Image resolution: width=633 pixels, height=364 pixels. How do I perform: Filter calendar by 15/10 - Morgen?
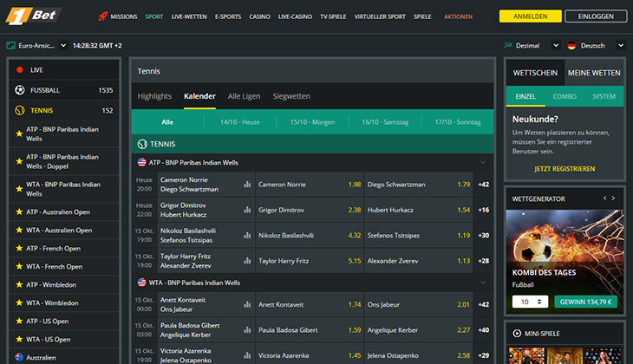[312, 122]
